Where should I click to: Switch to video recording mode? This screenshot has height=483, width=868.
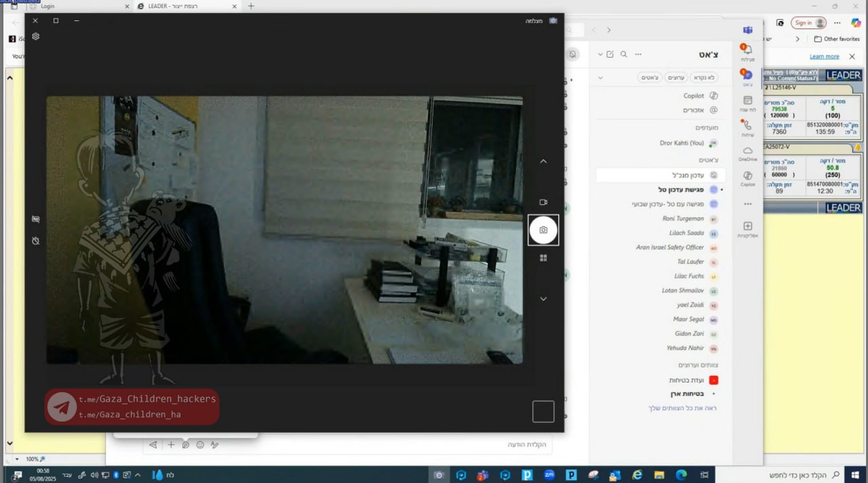pyautogui.click(x=543, y=202)
